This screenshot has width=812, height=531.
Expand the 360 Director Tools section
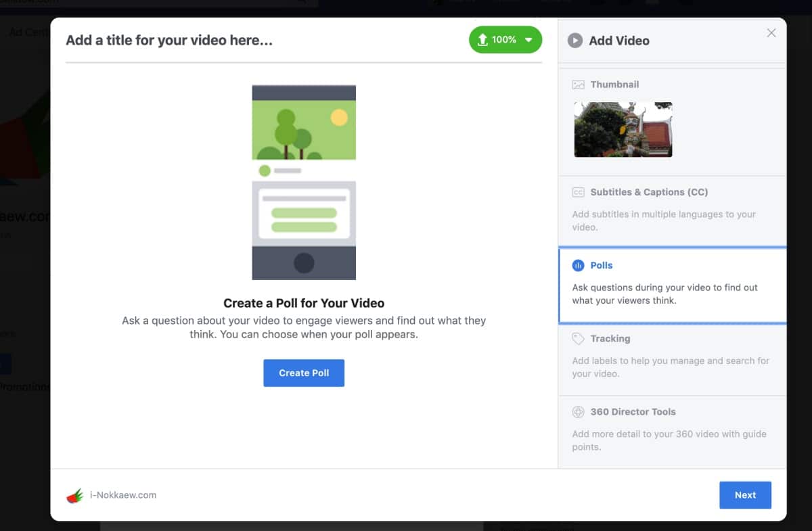[633, 411]
